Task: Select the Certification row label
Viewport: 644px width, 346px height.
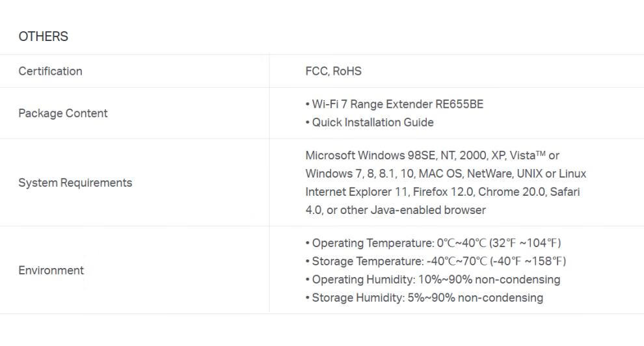Action: point(50,71)
